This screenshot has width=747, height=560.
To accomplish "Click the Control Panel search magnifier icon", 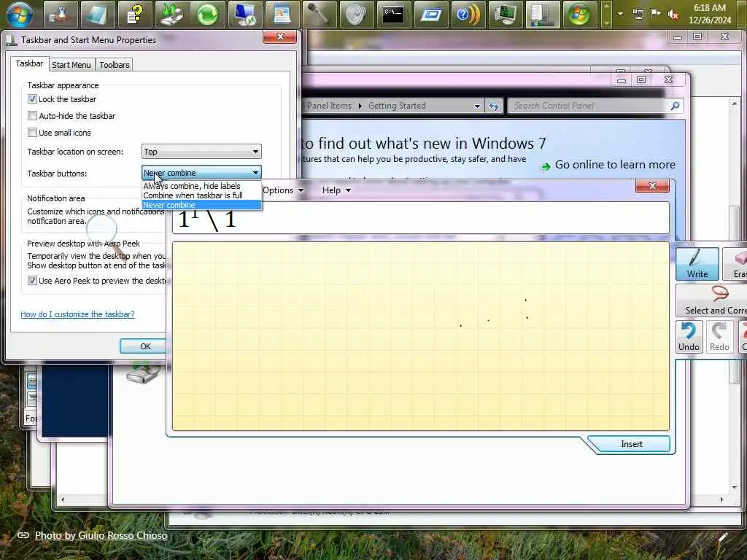I will point(675,106).
